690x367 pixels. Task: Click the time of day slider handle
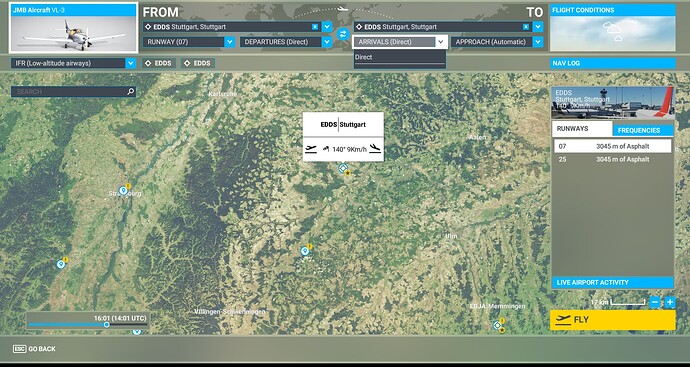coord(106,324)
